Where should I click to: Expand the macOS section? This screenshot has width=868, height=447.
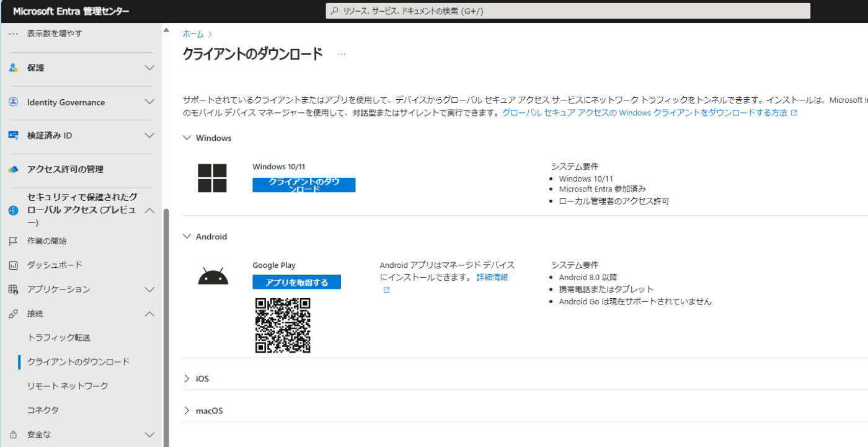(x=187, y=410)
